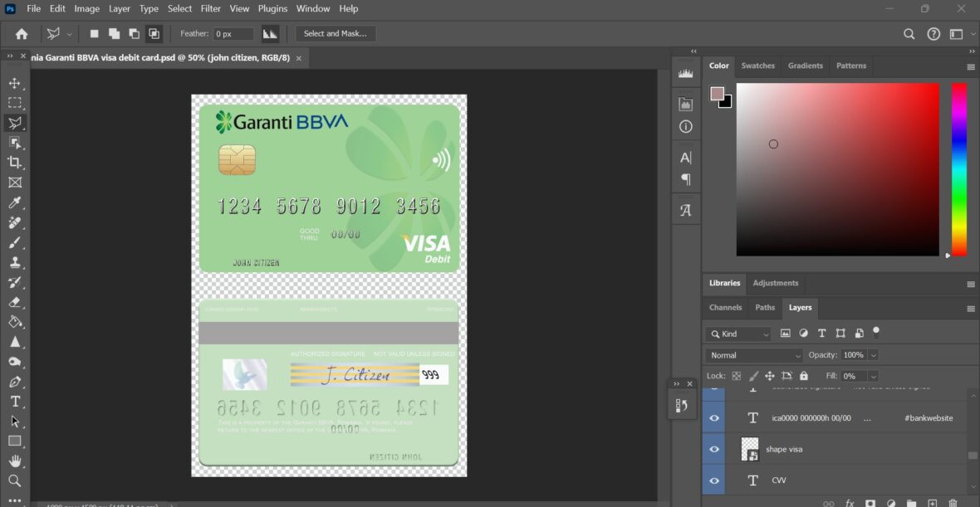This screenshot has height=507, width=980.
Task: Select the Polygonal Lasso tool in the toolbox
Action: (x=15, y=123)
